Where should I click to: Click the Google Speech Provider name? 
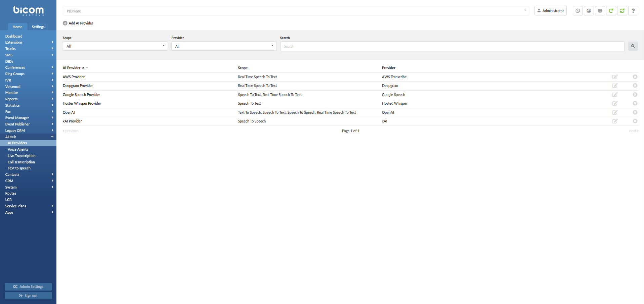(81, 95)
